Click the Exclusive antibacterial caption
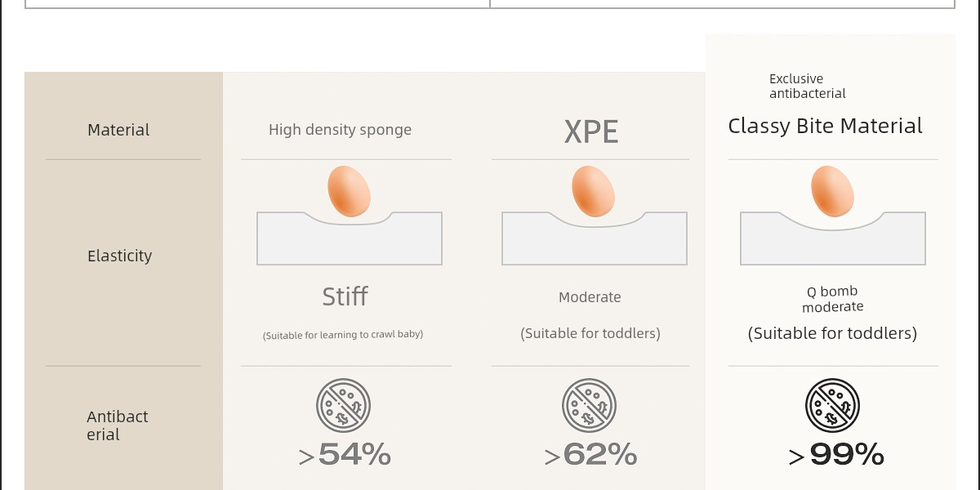The image size is (980, 490). point(807,86)
